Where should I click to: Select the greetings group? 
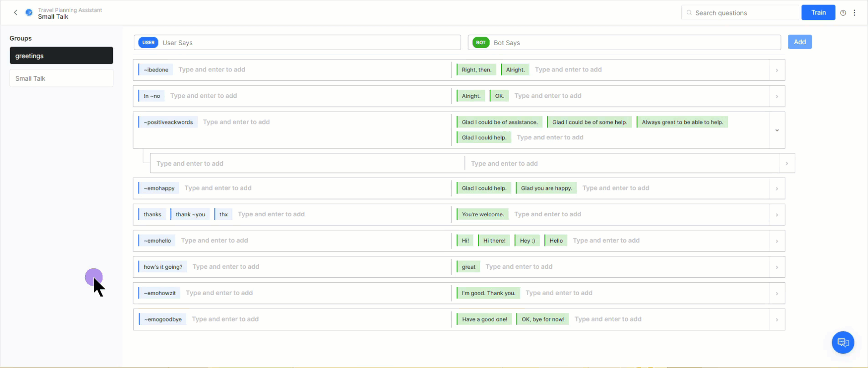[x=61, y=56]
